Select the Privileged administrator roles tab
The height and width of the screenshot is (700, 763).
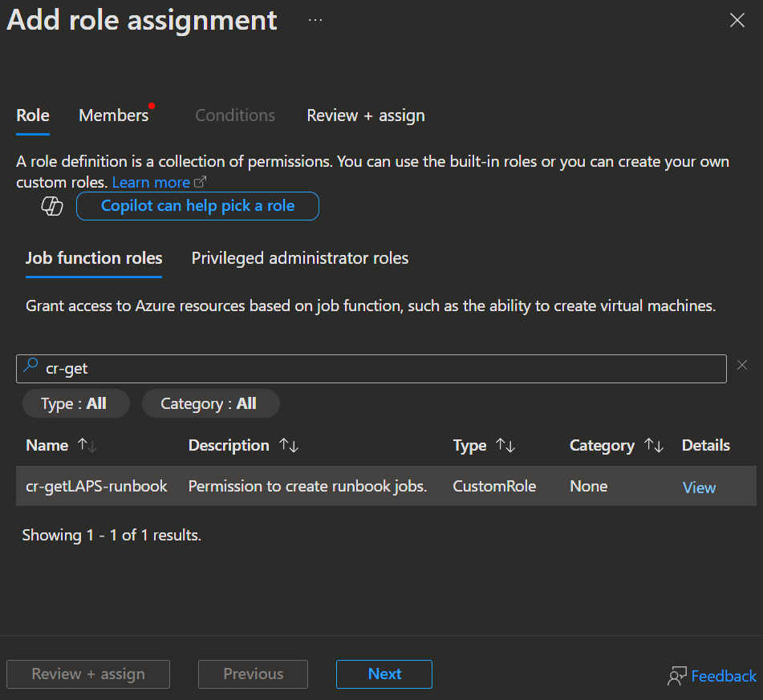click(x=300, y=258)
